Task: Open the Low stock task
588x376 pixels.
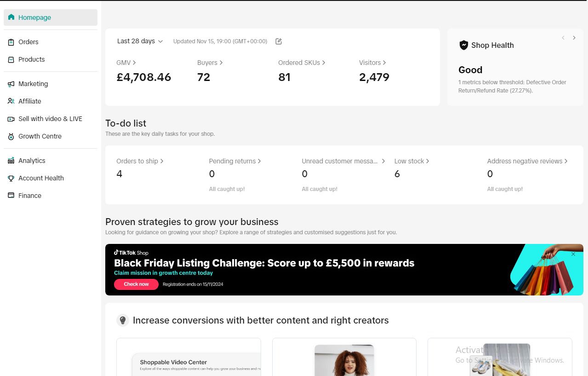Action: (411, 161)
